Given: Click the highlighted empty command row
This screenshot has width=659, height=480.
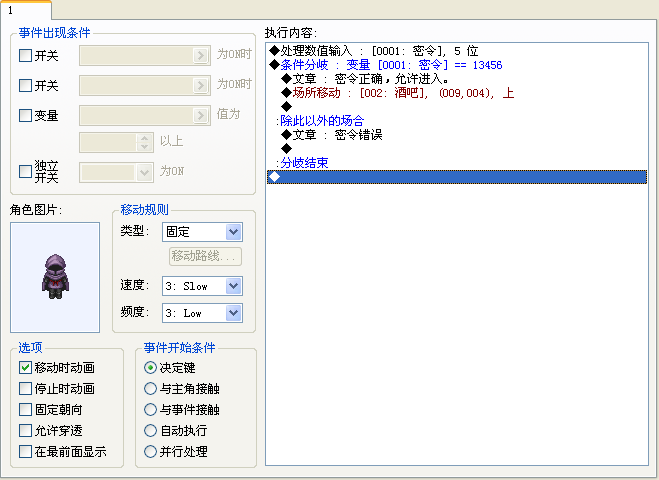Looking at the screenshot, I should click(x=457, y=177).
